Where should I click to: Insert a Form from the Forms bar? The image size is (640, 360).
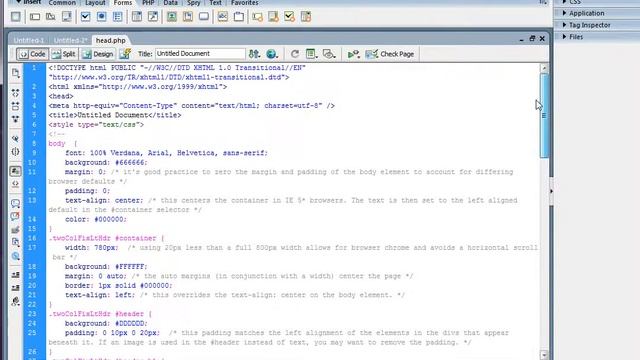point(16,17)
